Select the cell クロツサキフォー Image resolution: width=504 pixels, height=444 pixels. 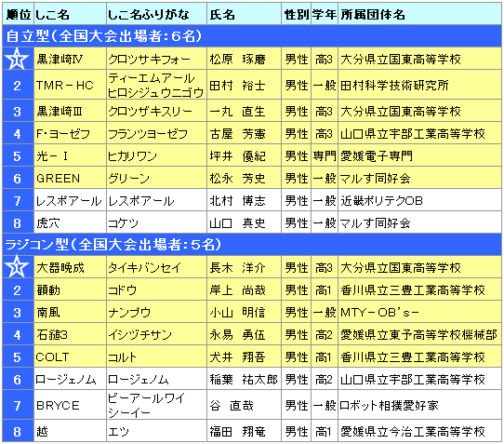click(x=156, y=59)
